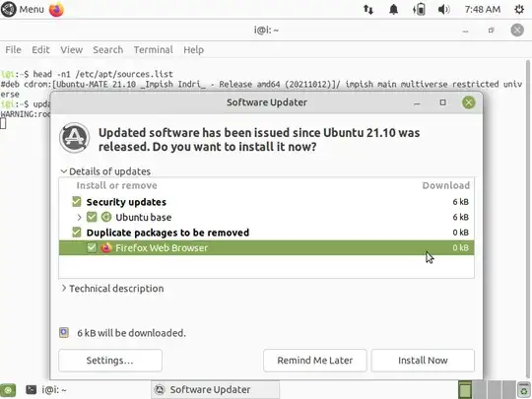
Task: Open the Ubuntu MATE Menu button
Action: pyautogui.click(x=23, y=9)
